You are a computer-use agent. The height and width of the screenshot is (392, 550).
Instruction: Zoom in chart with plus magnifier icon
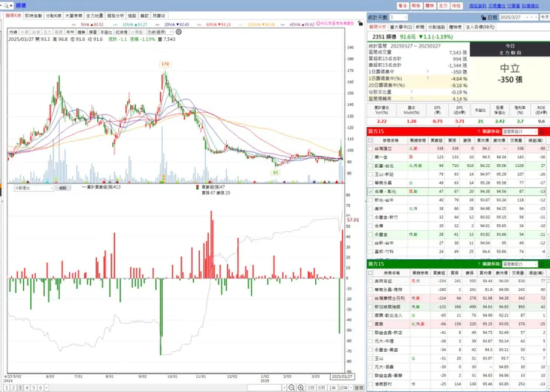(x=300, y=388)
